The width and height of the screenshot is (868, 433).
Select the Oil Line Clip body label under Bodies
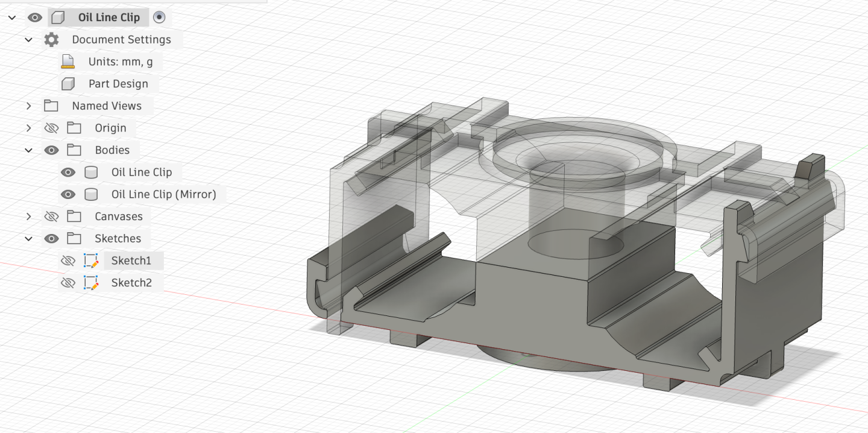[142, 172]
